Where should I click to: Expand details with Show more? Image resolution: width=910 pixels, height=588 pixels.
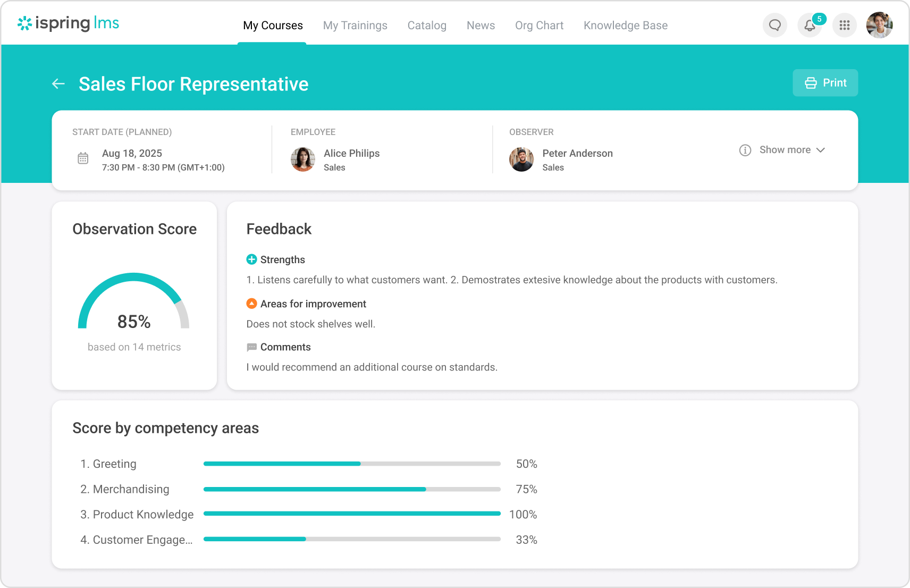792,150
